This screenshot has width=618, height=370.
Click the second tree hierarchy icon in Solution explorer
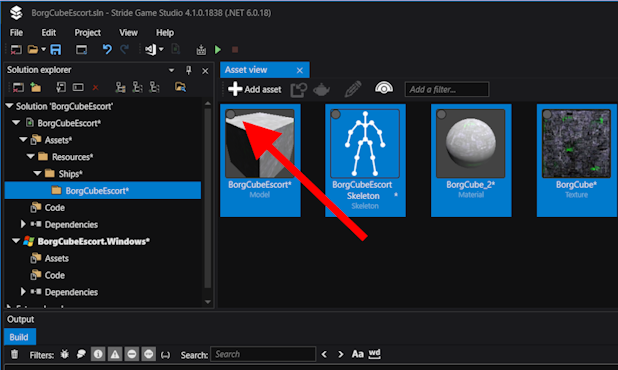click(137, 87)
